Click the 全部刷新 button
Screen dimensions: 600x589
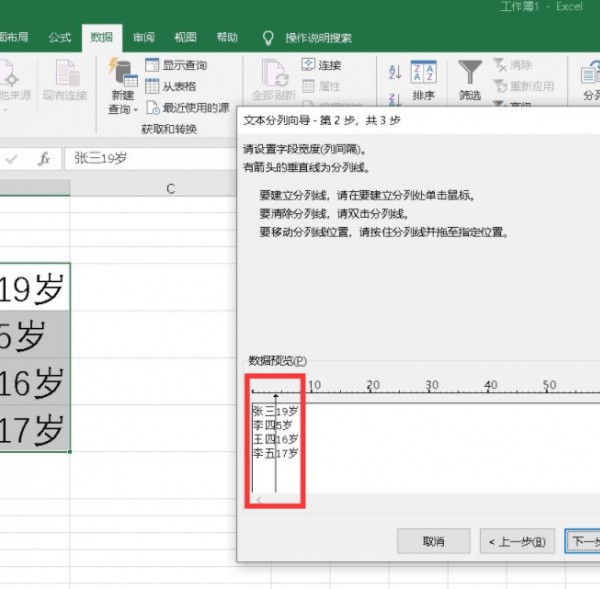point(274,80)
